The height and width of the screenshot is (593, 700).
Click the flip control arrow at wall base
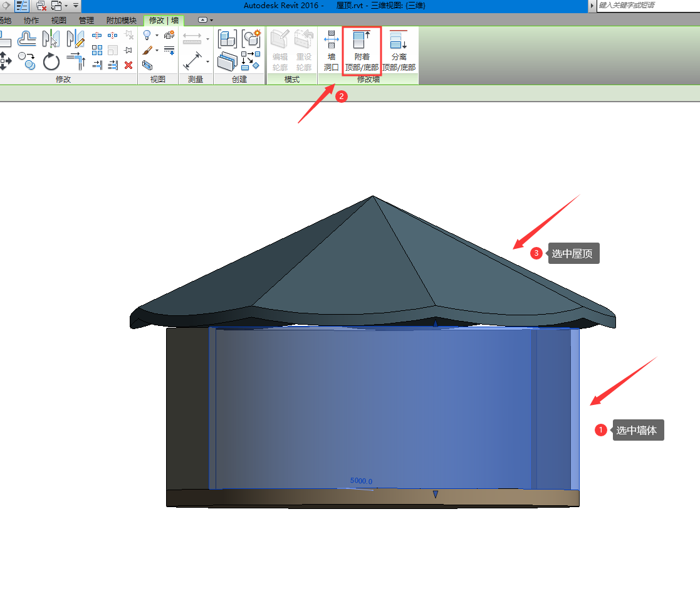pyautogui.click(x=436, y=495)
